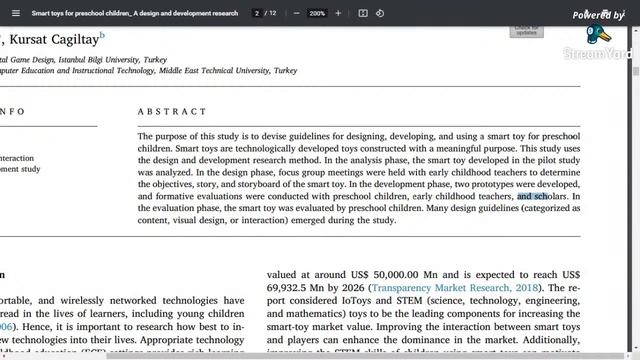Click the ABSTRACT heading
The height and width of the screenshot is (360, 640).
tap(172, 111)
